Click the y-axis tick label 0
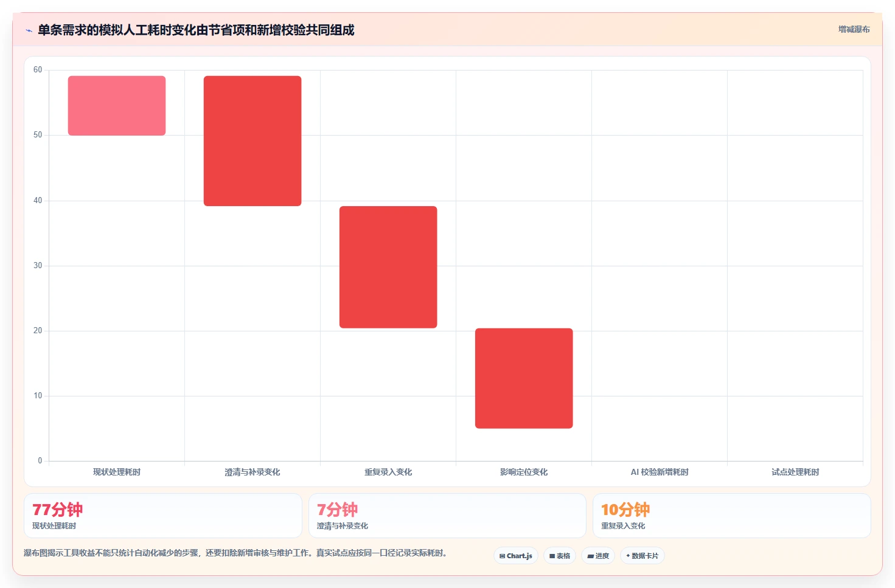The height and width of the screenshot is (588, 895). click(x=40, y=461)
